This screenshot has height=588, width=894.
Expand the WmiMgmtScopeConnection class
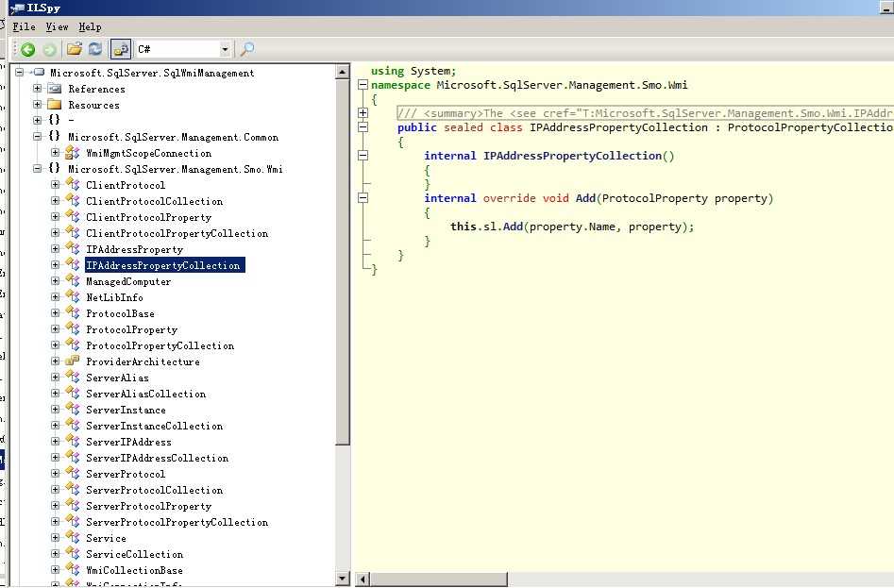coord(56,153)
